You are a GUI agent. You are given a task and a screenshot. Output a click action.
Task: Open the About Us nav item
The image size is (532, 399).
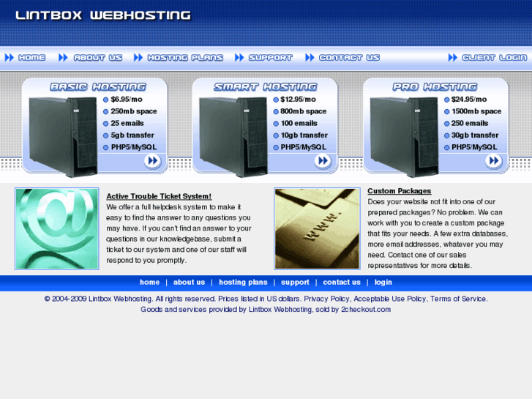pyautogui.click(x=98, y=58)
